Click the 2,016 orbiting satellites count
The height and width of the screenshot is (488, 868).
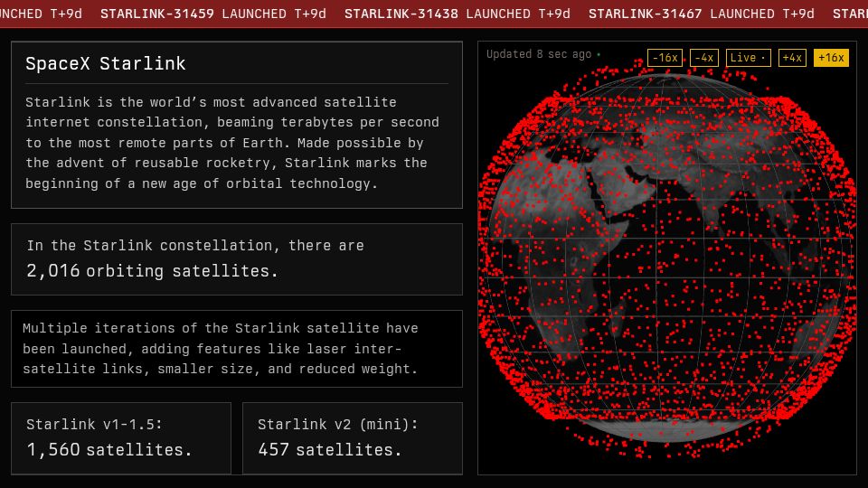click(x=152, y=270)
